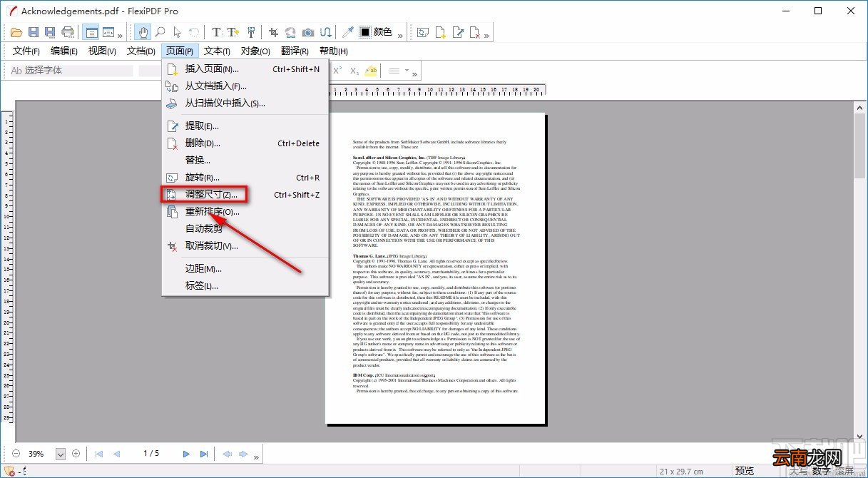The image size is (868, 478).
Task: Open the zoom percentage dropdown
Action: point(61,454)
